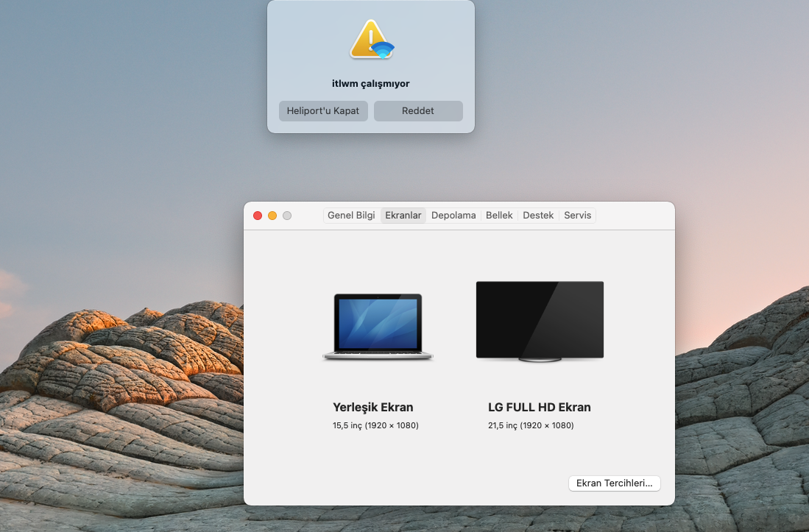Click the LG FULL HD Ekran label

[x=539, y=407]
